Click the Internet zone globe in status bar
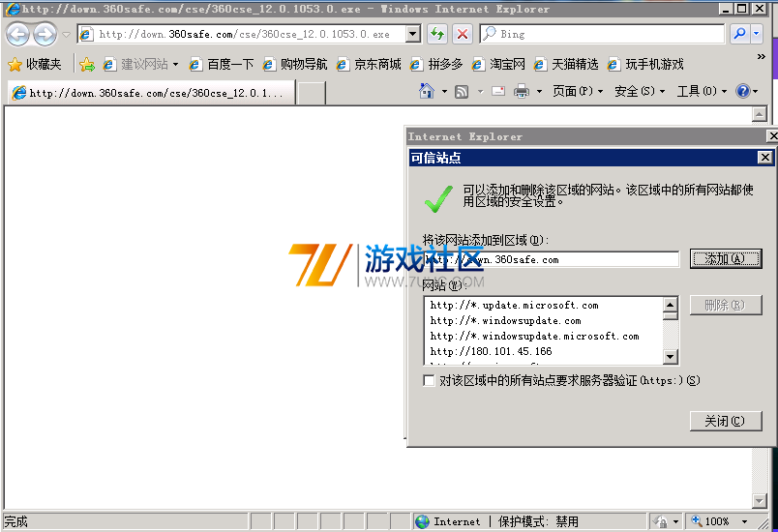 pyautogui.click(x=422, y=521)
